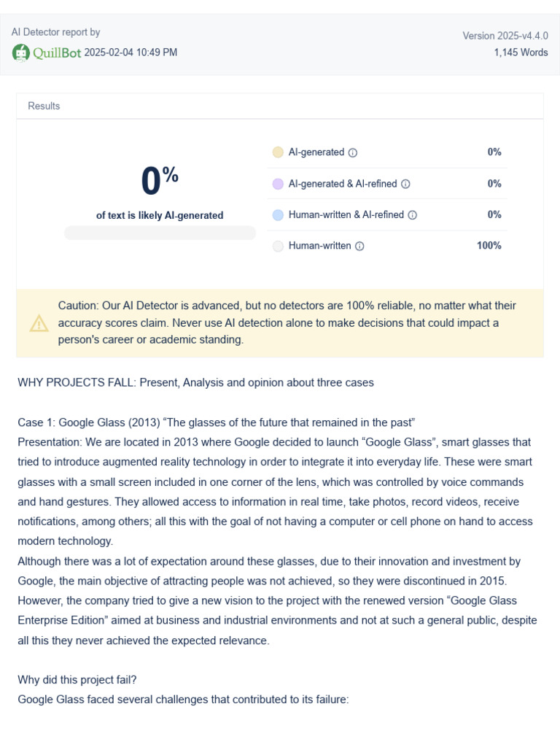Click the info icon beside AI-generated
This screenshot has width=560, height=747.
(353, 152)
